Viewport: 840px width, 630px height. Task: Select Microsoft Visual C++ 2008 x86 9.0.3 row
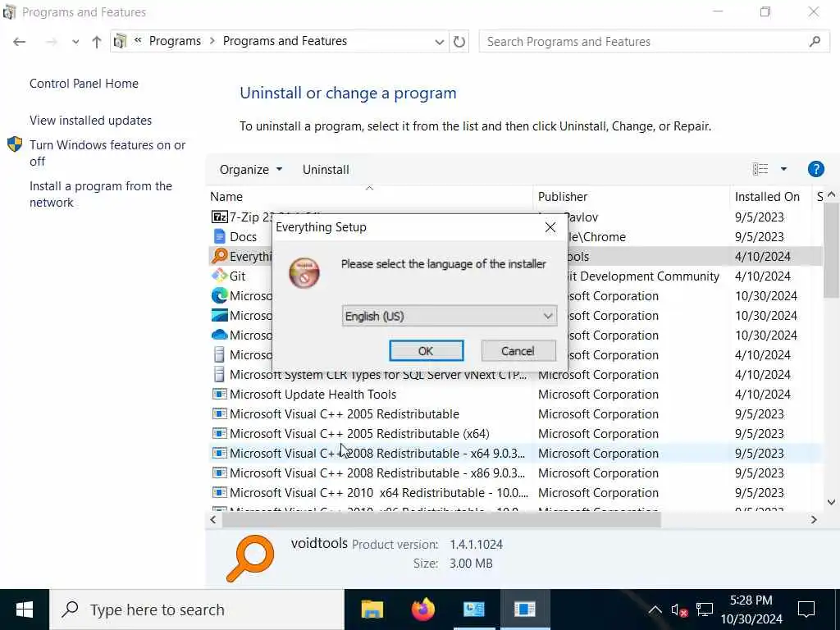(514, 473)
